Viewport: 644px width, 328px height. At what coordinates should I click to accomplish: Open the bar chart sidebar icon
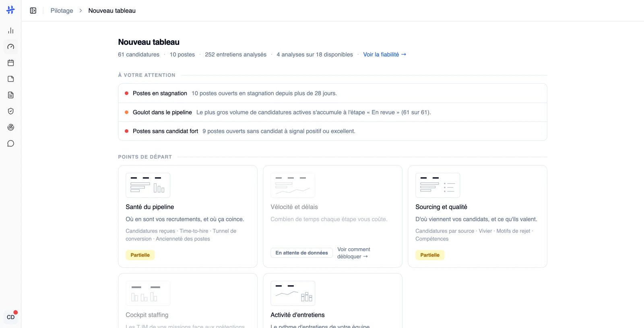11,31
